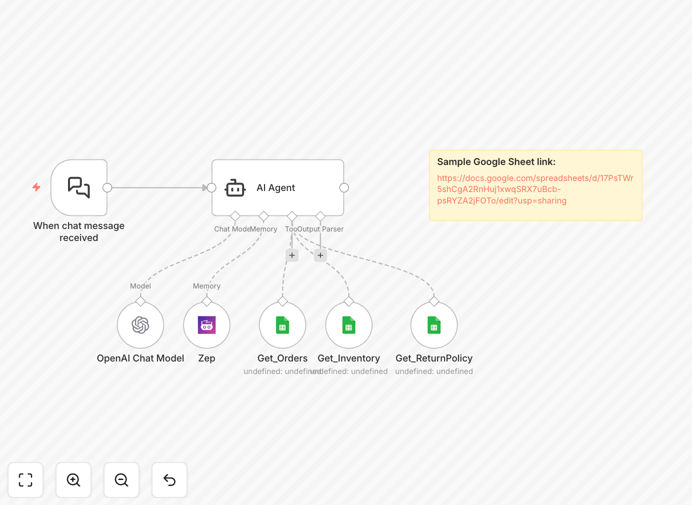This screenshot has width=692, height=505.
Task: Click undefined: undefined text under Get_ReturnPolicy
Action: (434, 371)
